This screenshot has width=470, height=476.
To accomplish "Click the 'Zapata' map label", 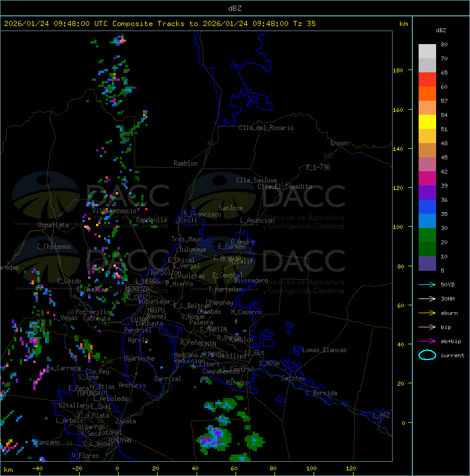I will coord(125,421).
